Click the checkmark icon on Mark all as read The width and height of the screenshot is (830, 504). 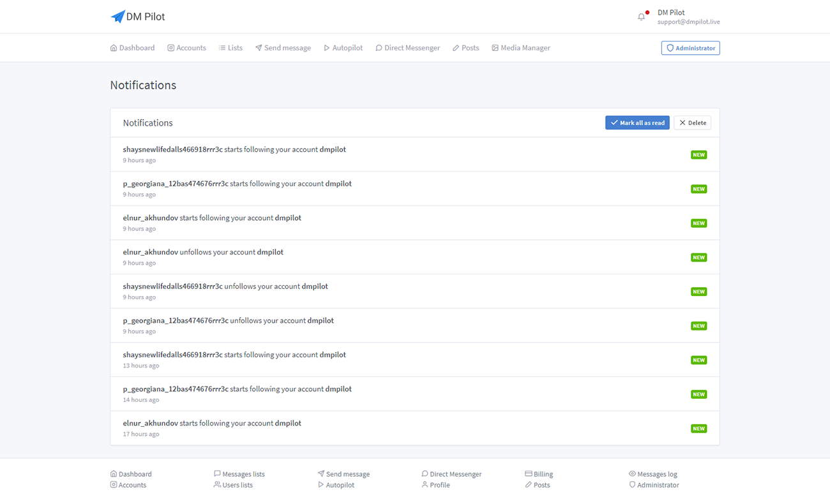click(x=614, y=122)
